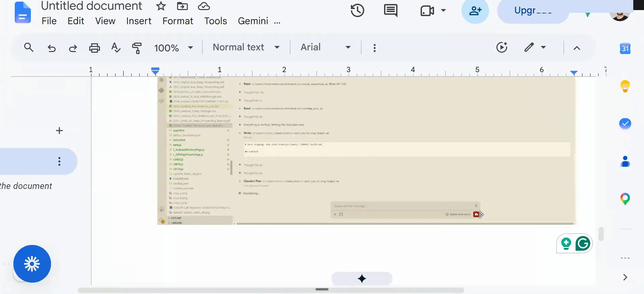Viewport: 644px width, 294px height.
Task: Open Google Calendar side panel
Action: point(625,49)
